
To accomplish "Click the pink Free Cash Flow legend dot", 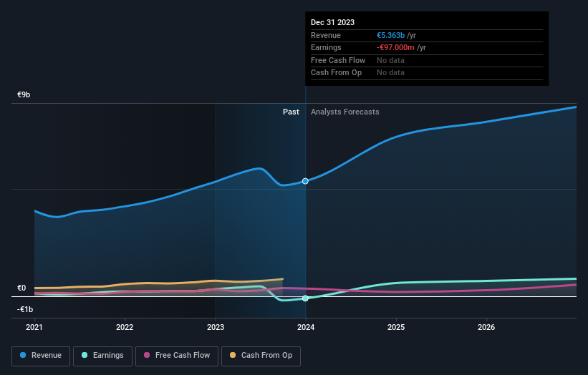I will click(x=147, y=355).
